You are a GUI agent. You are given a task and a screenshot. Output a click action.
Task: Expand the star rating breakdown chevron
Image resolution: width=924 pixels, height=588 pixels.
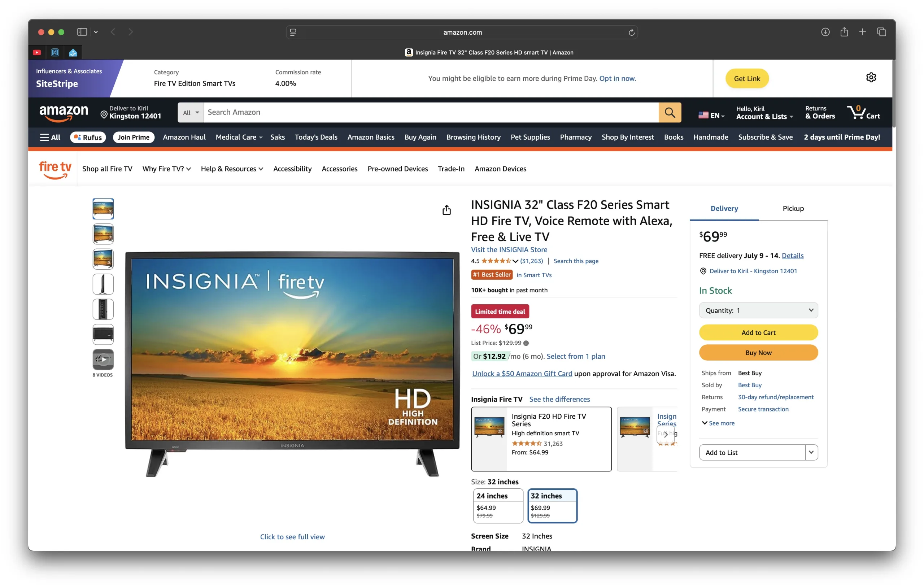[515, 261]
